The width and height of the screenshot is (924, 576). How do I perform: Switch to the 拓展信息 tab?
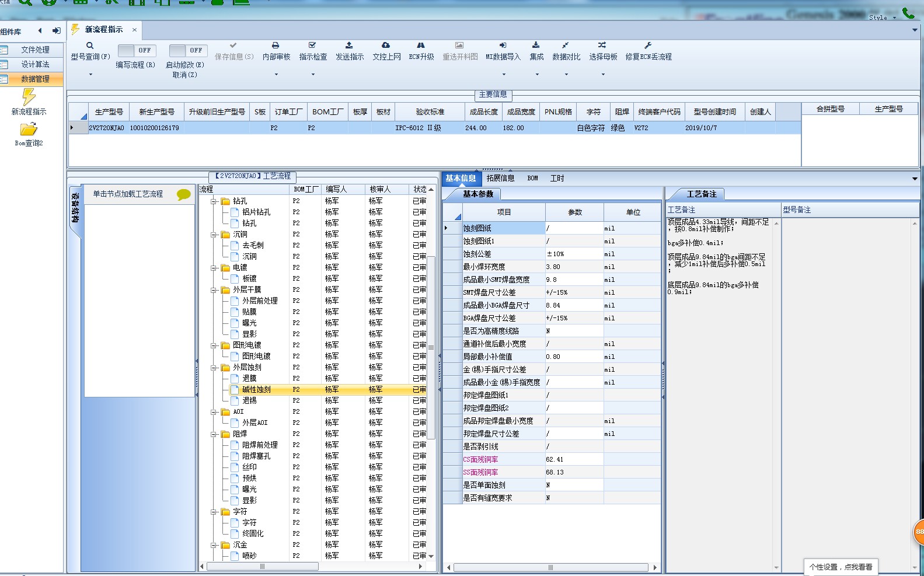pos(500,179)
